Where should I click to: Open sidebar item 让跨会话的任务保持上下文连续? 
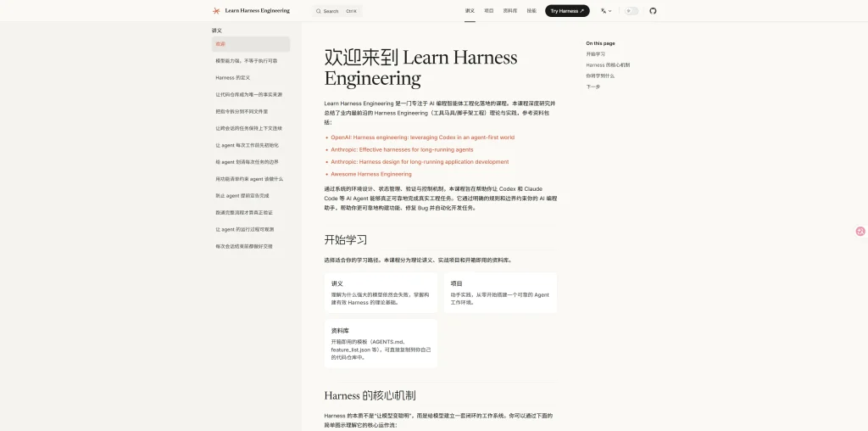pyautogui.click(x=251, y=128)
